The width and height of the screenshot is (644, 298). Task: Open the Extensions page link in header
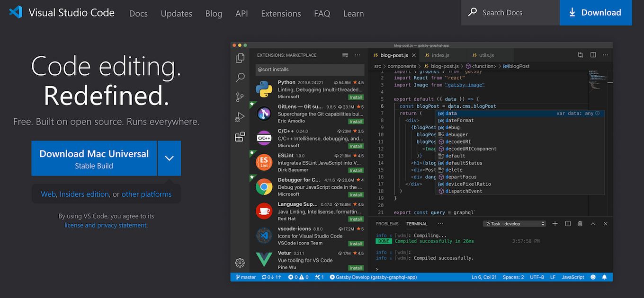[281, 14]
